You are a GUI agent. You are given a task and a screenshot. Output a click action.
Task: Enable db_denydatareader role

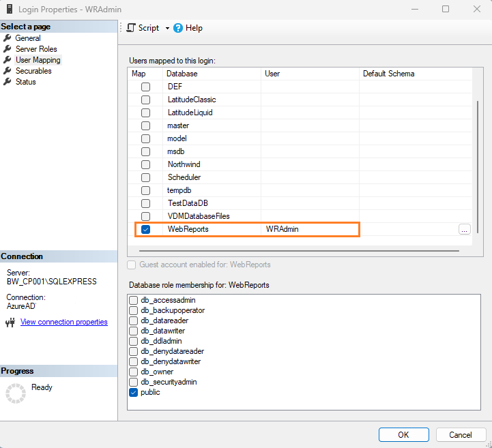(x=133, y=351)
